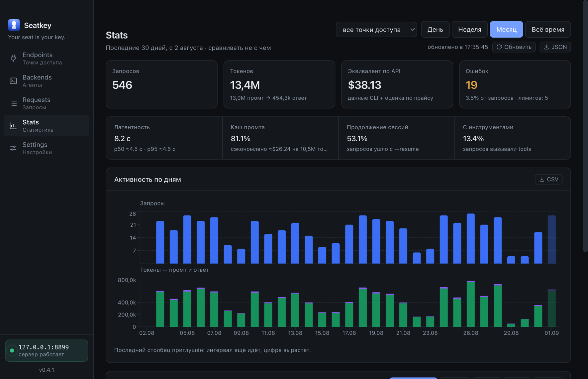Click the 127.0.0.1:8899 server status box
Image resolution: width=588 pixels, height=379 pixels.
[x=47, y=350]
